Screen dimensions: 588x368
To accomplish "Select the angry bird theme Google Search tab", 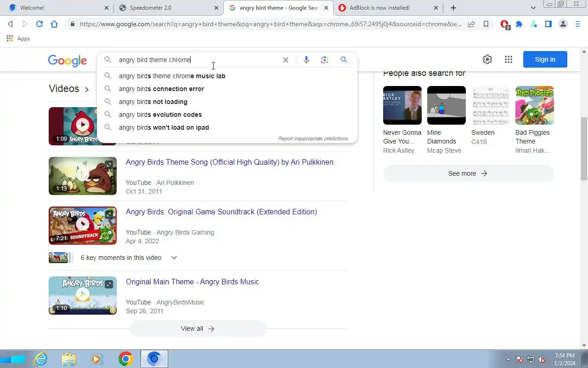I will (279, 8).
